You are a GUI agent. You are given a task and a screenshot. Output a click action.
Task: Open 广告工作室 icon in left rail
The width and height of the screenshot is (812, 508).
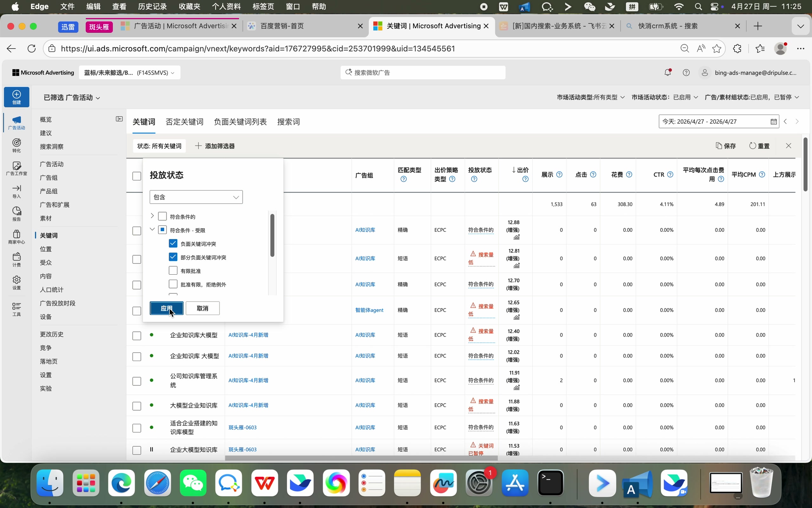pos(16,168)
